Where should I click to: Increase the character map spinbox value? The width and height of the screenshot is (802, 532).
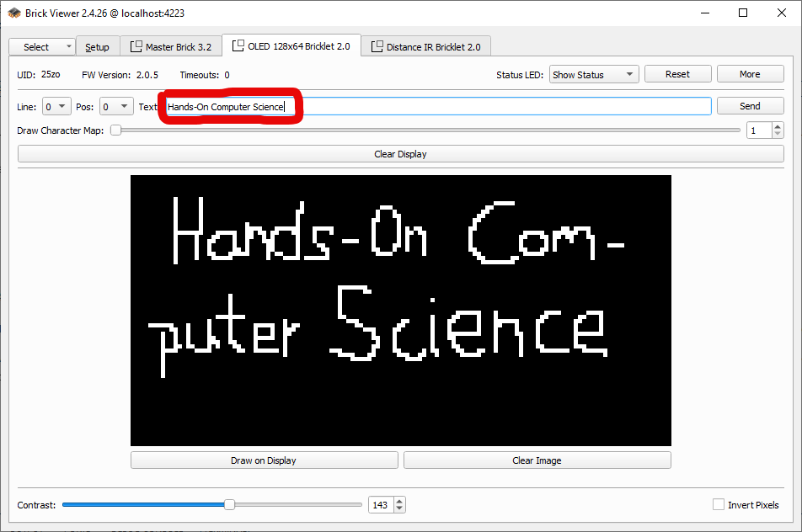point(777,127)
